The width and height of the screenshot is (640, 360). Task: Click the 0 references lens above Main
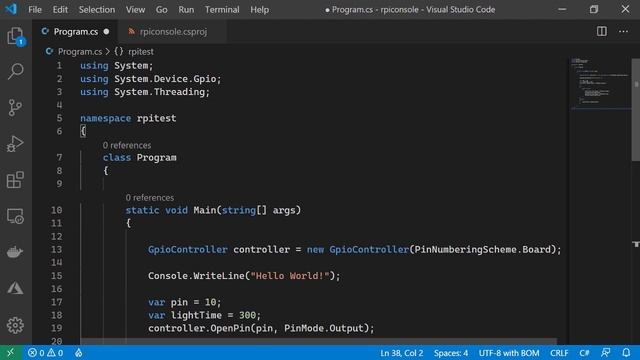pos(150,197)
